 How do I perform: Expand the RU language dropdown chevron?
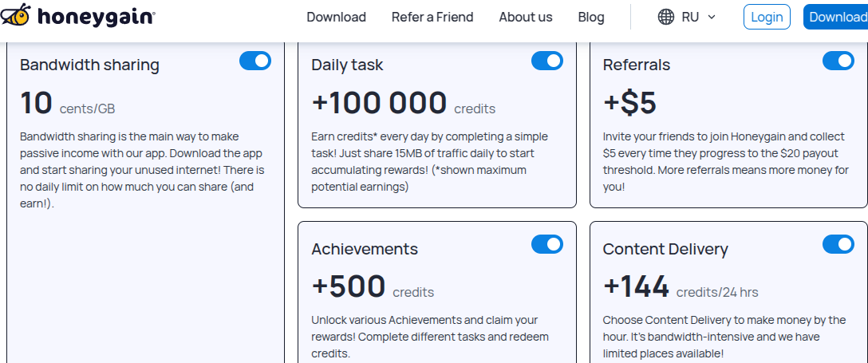[x=712, y=18]
